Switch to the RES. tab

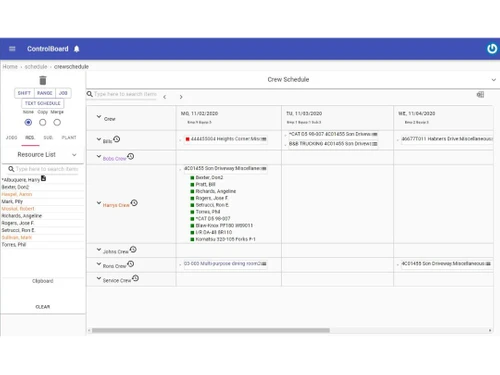(x=30, y=137)
